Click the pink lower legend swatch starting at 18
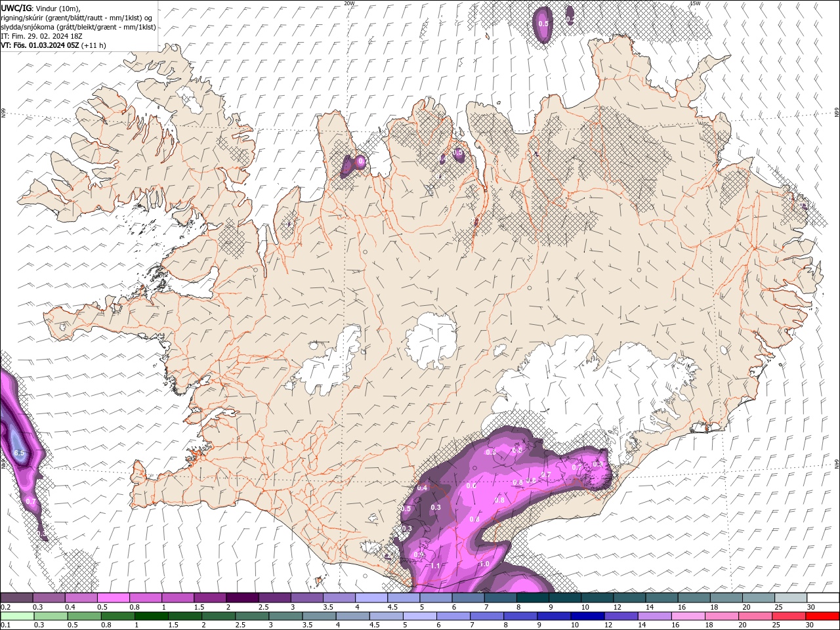 [x=722, y=616]
